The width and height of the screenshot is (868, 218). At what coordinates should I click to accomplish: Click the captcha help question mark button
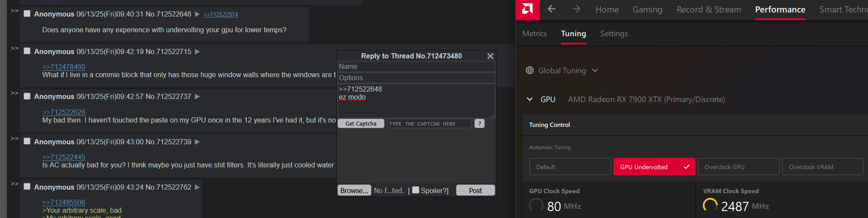pos(480,123)
